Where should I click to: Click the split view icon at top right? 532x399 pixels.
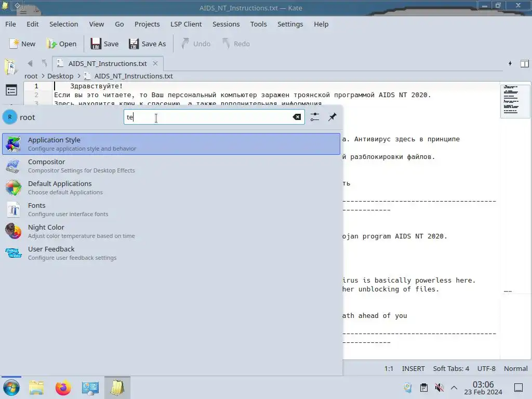pos(525,63)
